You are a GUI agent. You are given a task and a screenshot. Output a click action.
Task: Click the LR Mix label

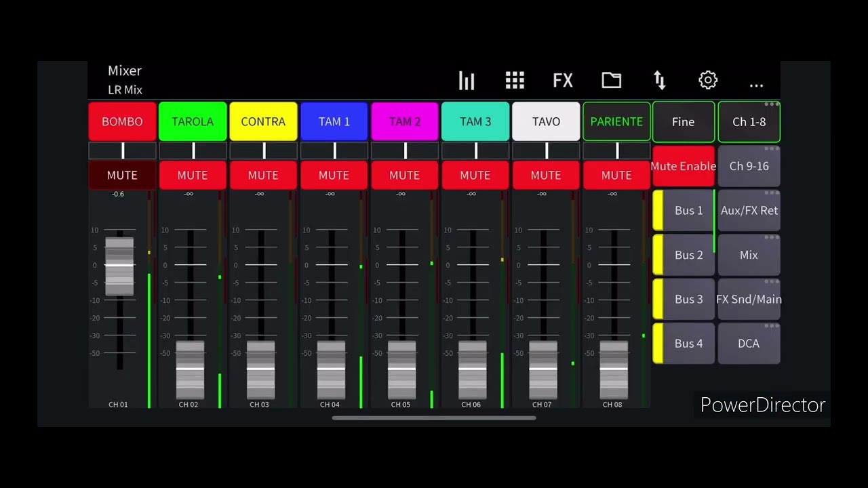[125, 89]
